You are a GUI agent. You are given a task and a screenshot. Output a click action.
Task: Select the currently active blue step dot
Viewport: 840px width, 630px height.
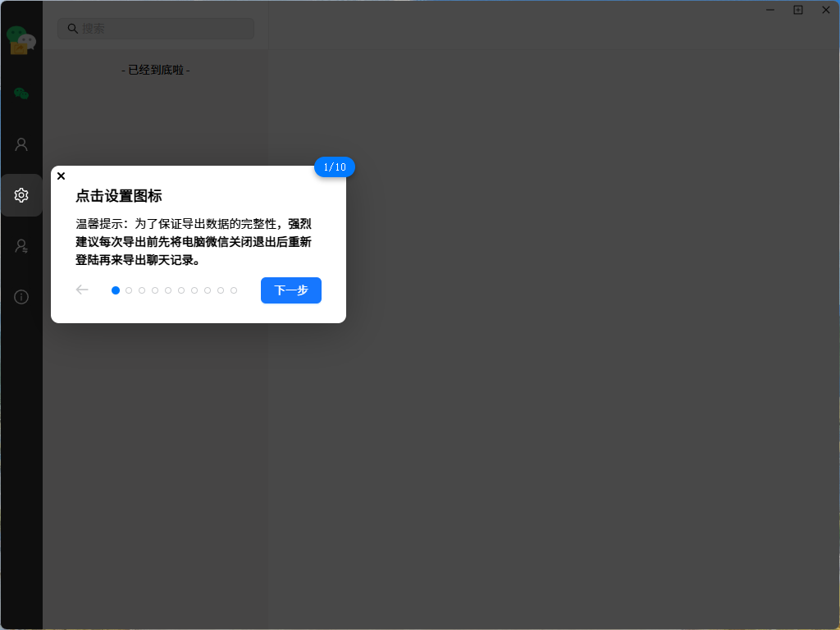pos(116,290)
